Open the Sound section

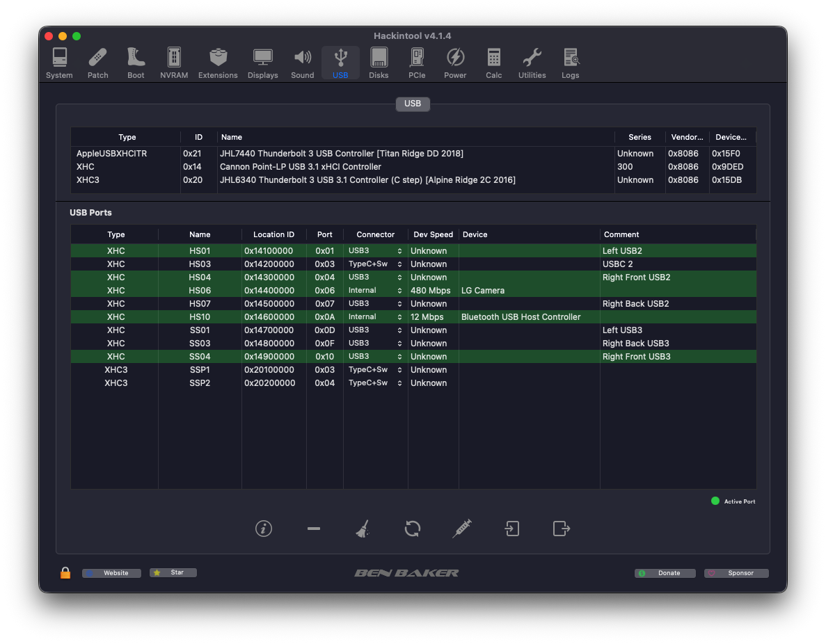tap(303, 63)
